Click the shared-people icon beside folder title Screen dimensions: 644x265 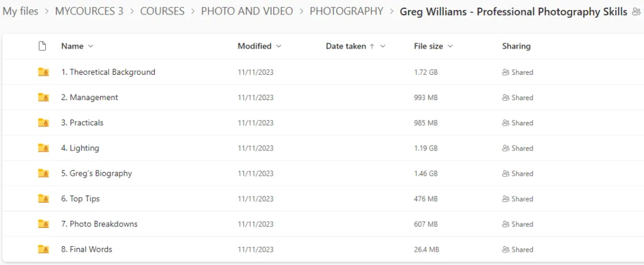tap(636, 12)
